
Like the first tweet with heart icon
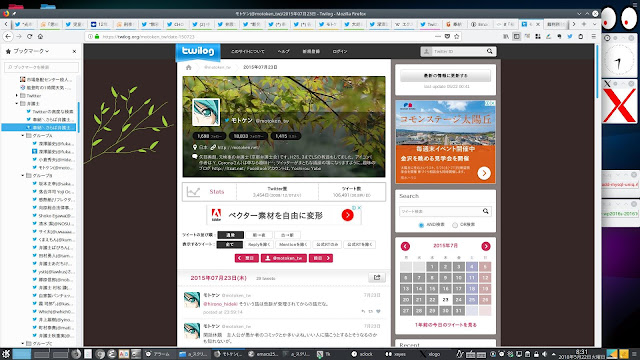(x=378, y=311)
